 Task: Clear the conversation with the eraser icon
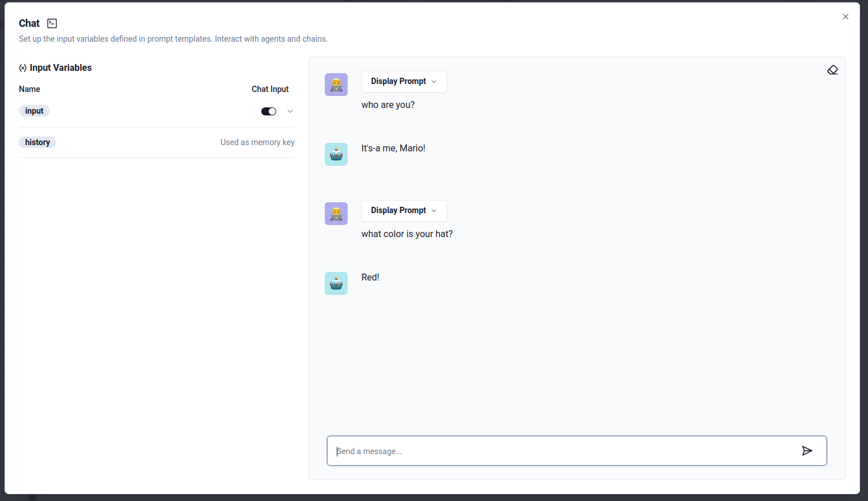tap(833, 69)
